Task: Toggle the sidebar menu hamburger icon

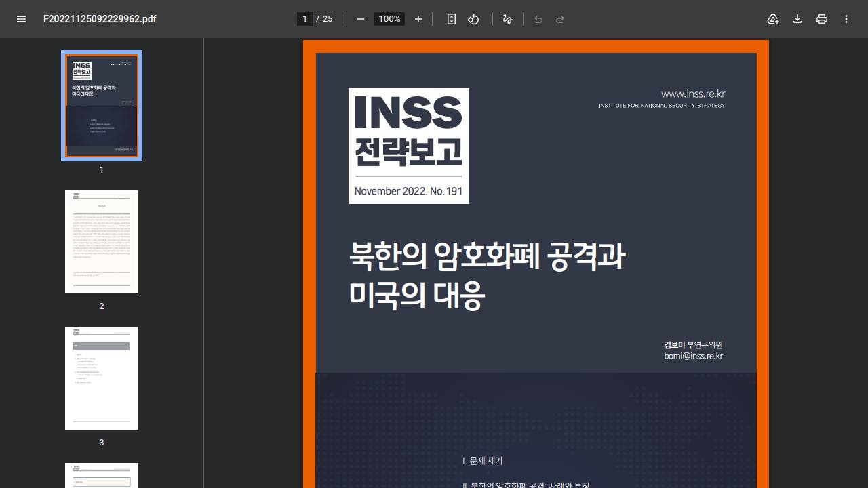Action: (x=22, y=19)
